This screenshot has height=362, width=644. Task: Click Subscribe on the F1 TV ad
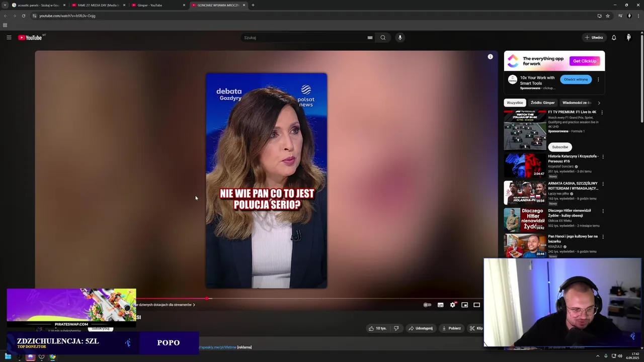559,147
